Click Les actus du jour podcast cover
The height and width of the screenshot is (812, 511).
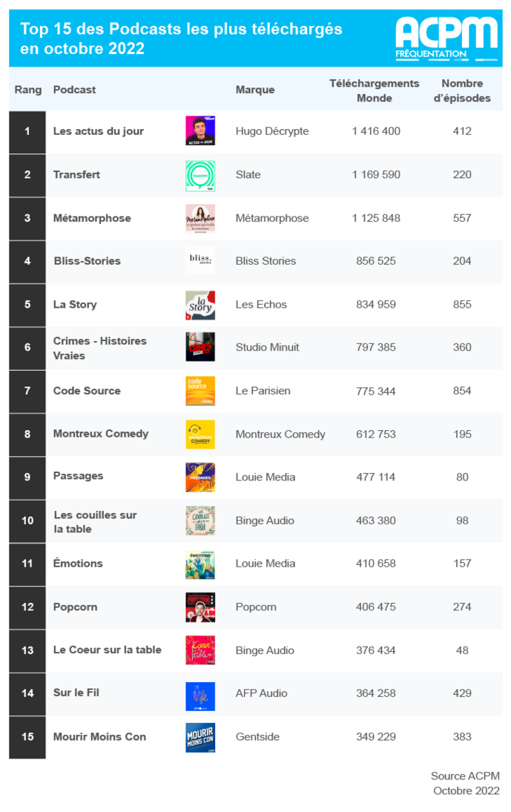(x=200, y=131)
